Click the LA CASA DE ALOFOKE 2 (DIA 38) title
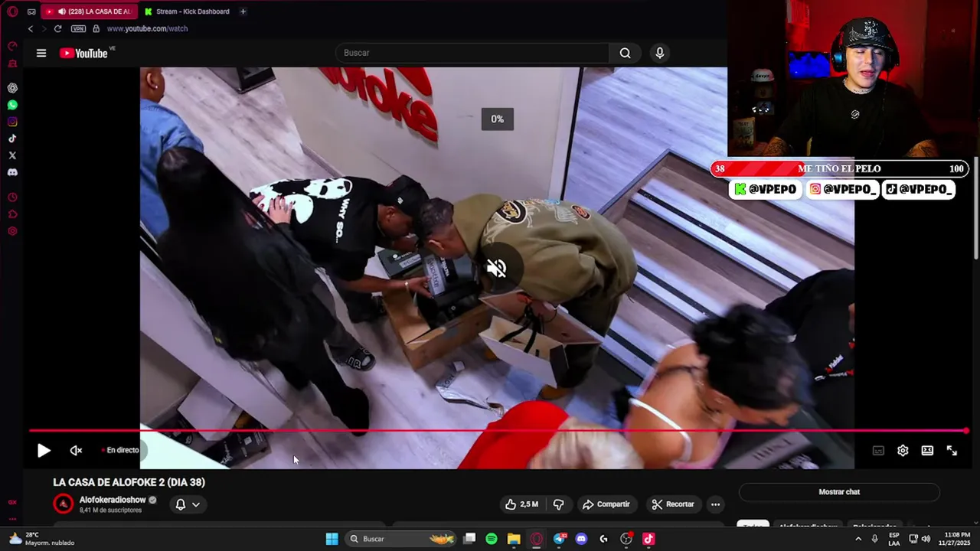The height and width of the screenshot is (551, 980). pos(129,482)
